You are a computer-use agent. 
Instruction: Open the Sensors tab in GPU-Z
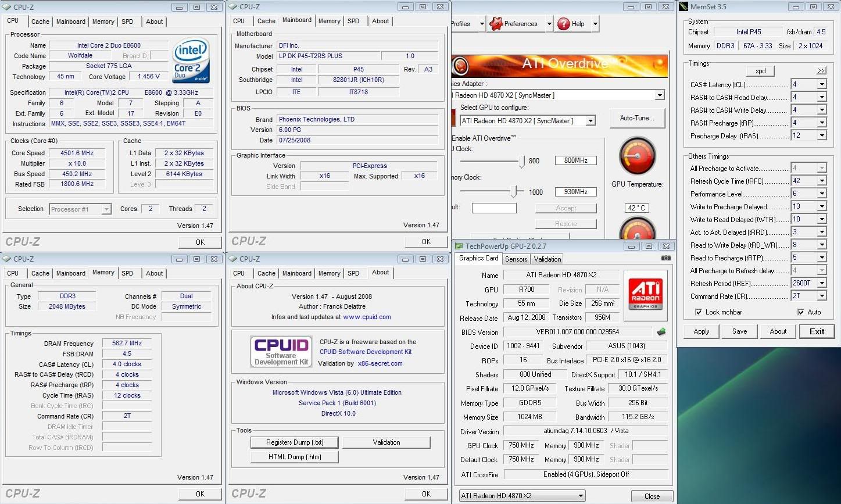516,259
